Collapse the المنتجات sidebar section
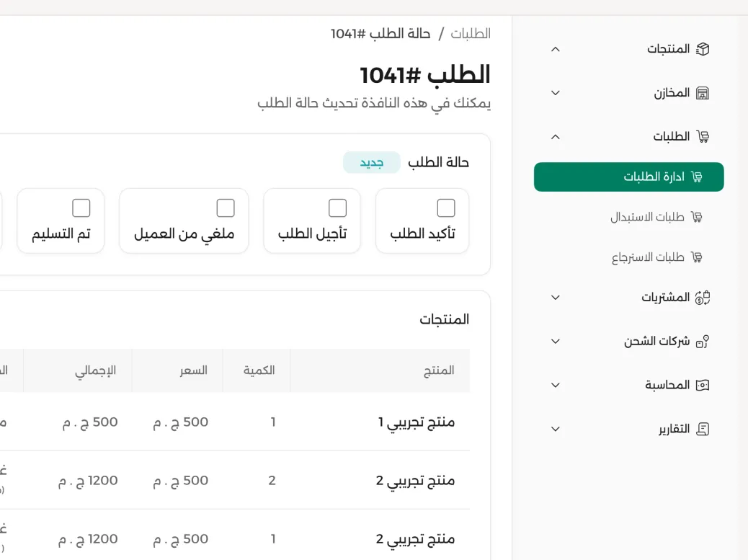748x560 pixels. tap(555, 48)
